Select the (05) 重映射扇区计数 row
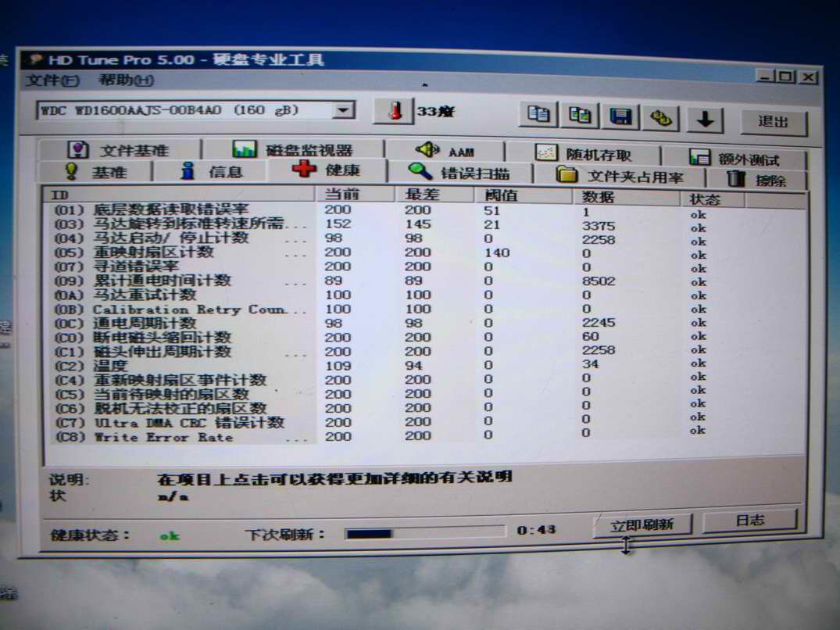Viewport: 840px width, 630px height. click(424, 252)
